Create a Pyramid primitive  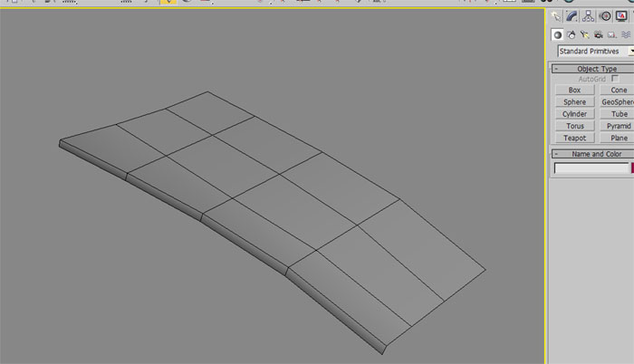coord(618,126)
